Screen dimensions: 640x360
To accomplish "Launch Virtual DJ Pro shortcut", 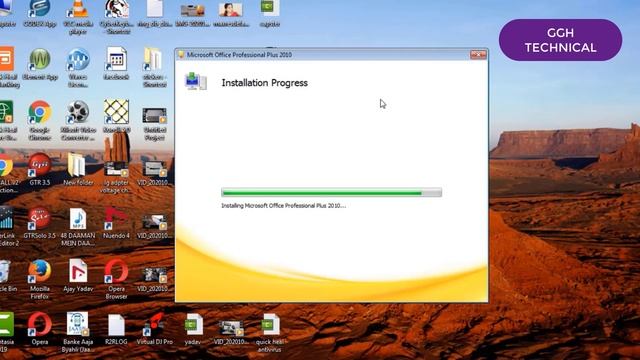I will coord(155,324).
